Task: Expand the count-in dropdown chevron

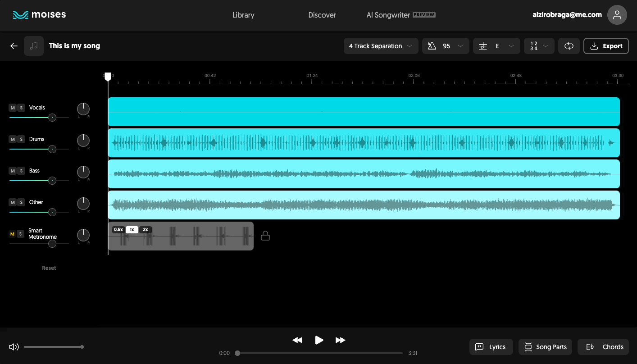Action: [x=546, y=46]
